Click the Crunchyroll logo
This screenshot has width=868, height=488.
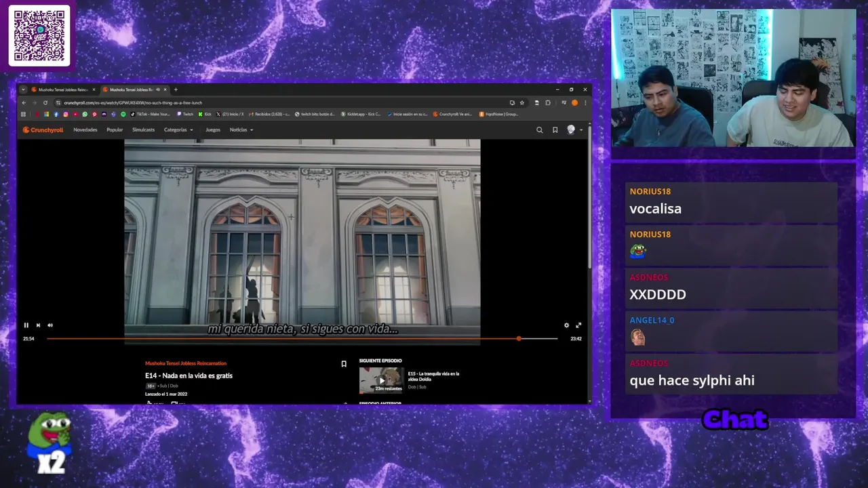(43, 129)
